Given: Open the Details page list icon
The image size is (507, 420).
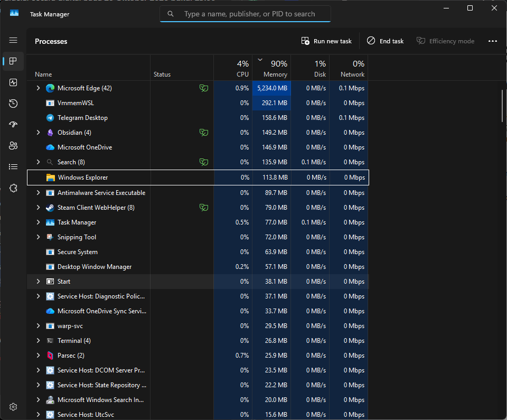Looking at the screenshot, I should click(13, 166).
